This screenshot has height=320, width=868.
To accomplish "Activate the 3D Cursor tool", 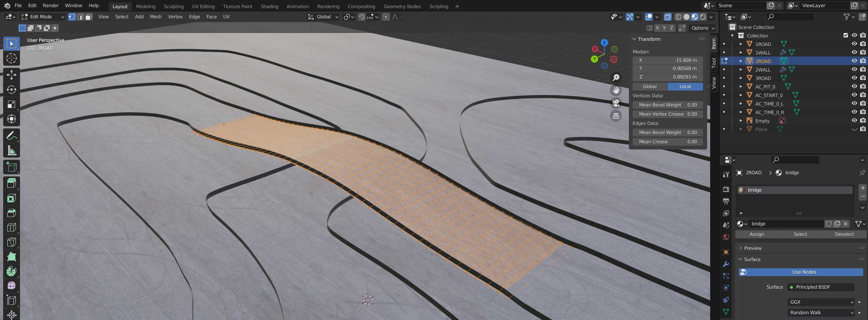I will [12, 58].
